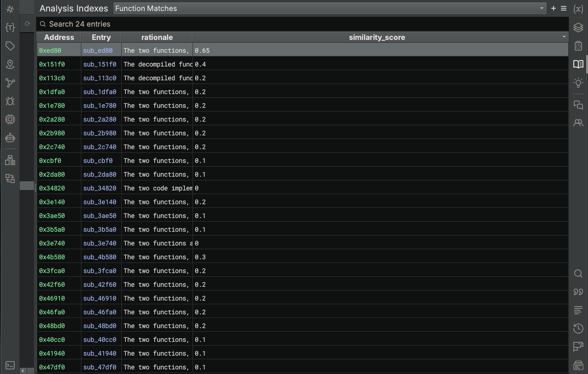Open the swap-arrows sidebar icon
The width and height of the screenshot is (588, 374).
coord(10,179)
